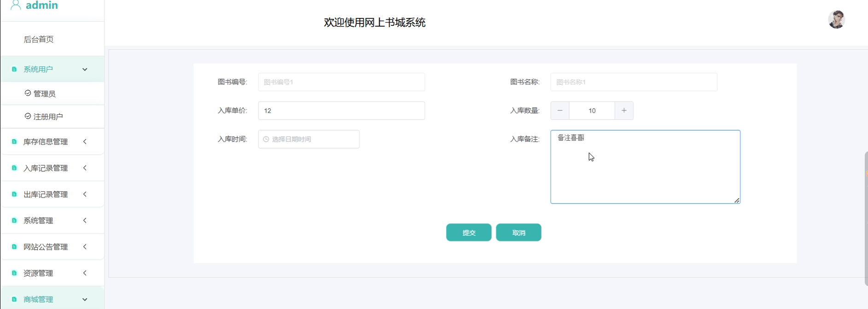Open 库存信息管理 menu

52,141
